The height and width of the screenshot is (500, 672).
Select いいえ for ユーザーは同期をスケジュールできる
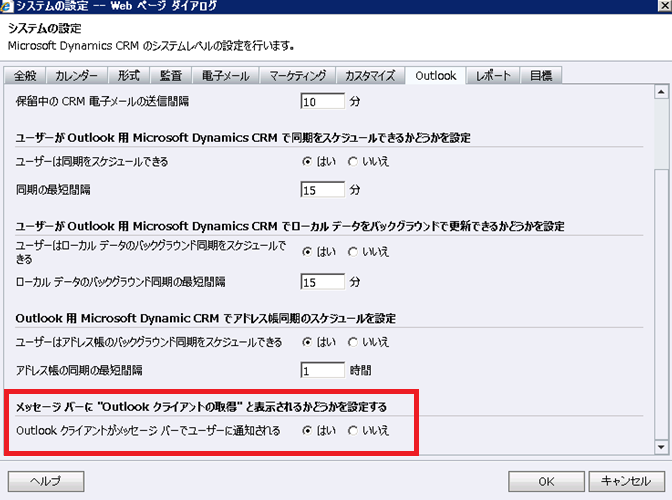click(352, 162)
